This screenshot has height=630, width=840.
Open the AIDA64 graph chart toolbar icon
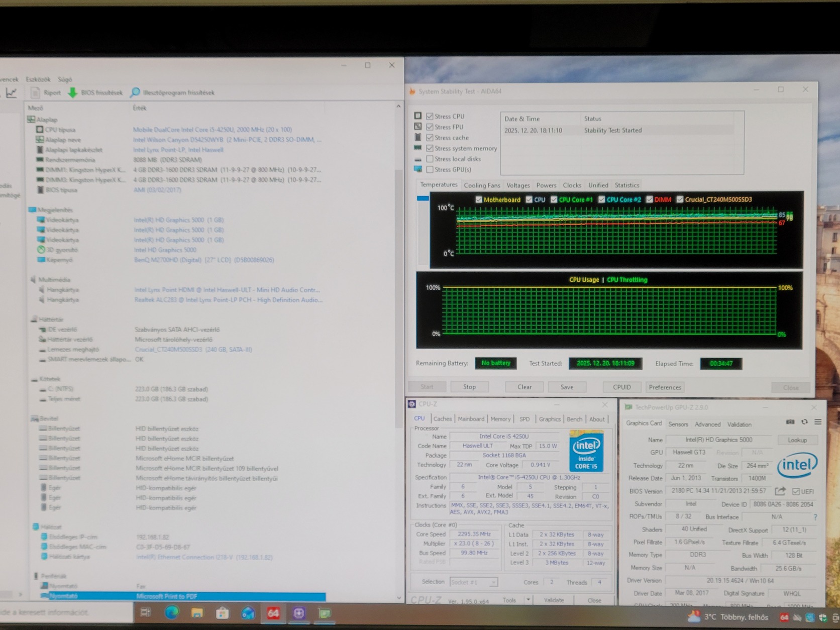(x=11, y=92)
